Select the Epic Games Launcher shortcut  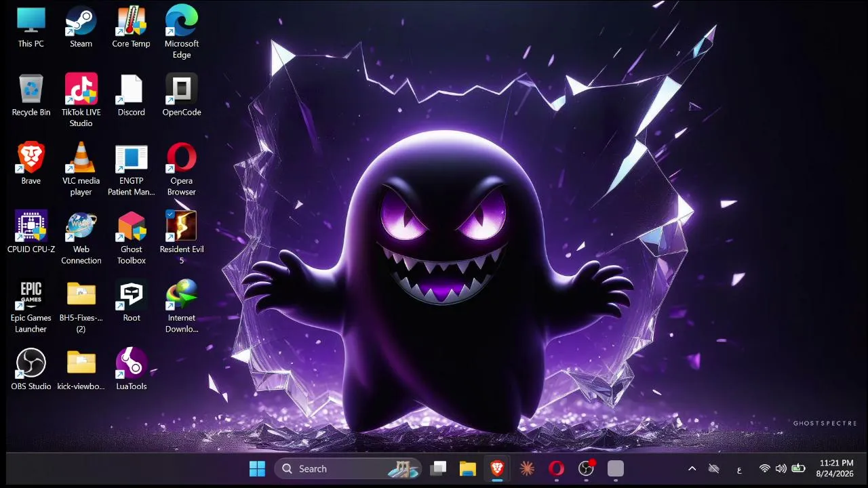31,306
